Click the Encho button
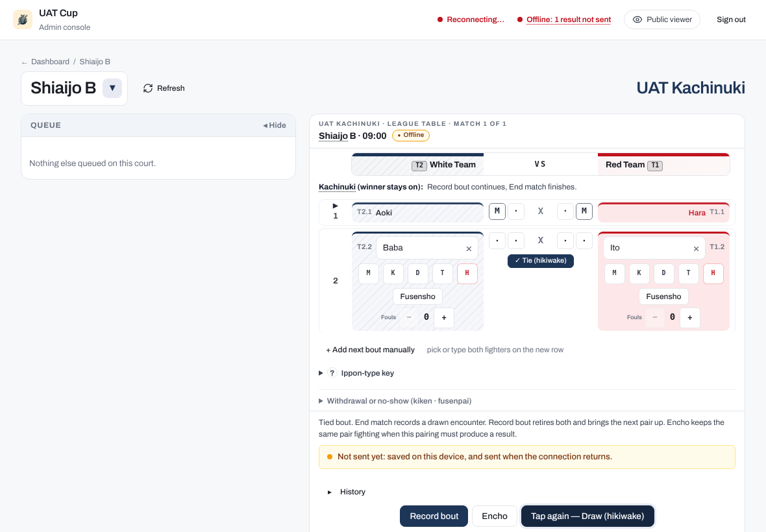Screen dimensions: 766x532 [495, 516]
